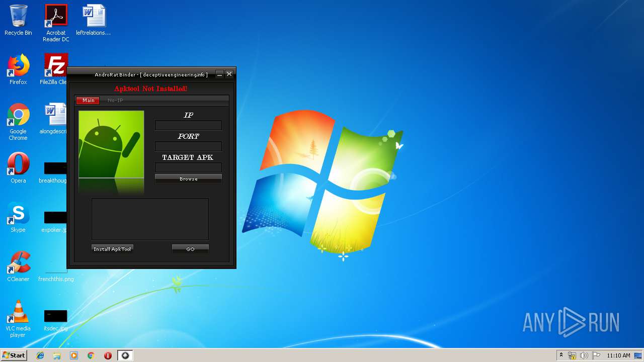Minimize the AndroRat Binder window
644x362 pixels.
[x=219, y=74]
